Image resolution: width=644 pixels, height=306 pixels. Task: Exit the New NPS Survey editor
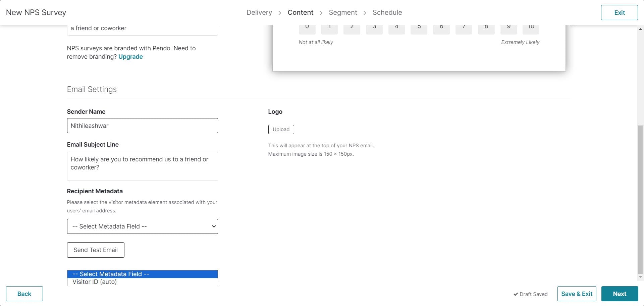619,12
